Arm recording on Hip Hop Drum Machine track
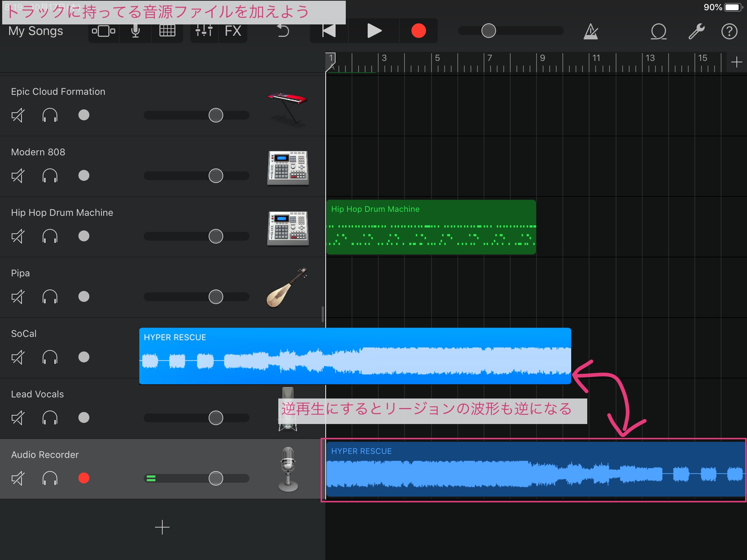The image size is (747, 560). (84, 236)
